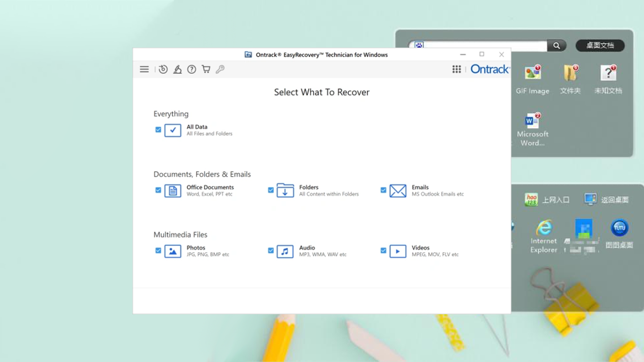Click the Audio music note icon
Viewport: 644px width, 362px height.
[x=285, y=251]
